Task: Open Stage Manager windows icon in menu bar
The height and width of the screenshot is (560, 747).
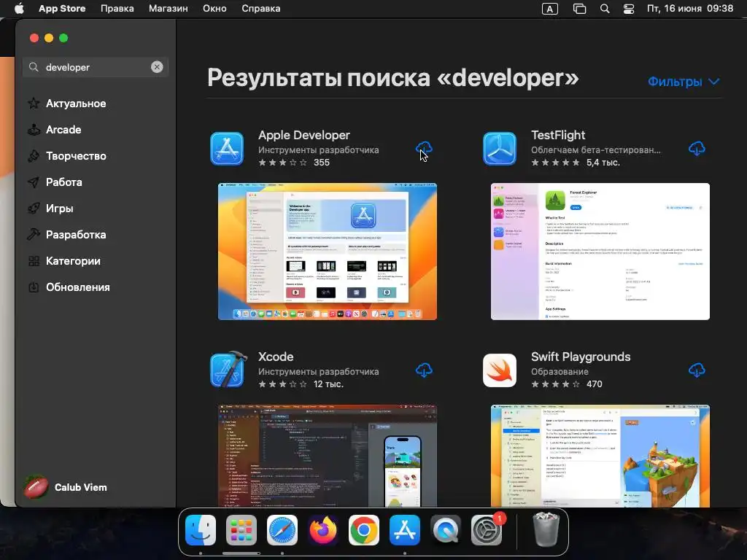Action: pyautogui.click(x=579, y=9)
